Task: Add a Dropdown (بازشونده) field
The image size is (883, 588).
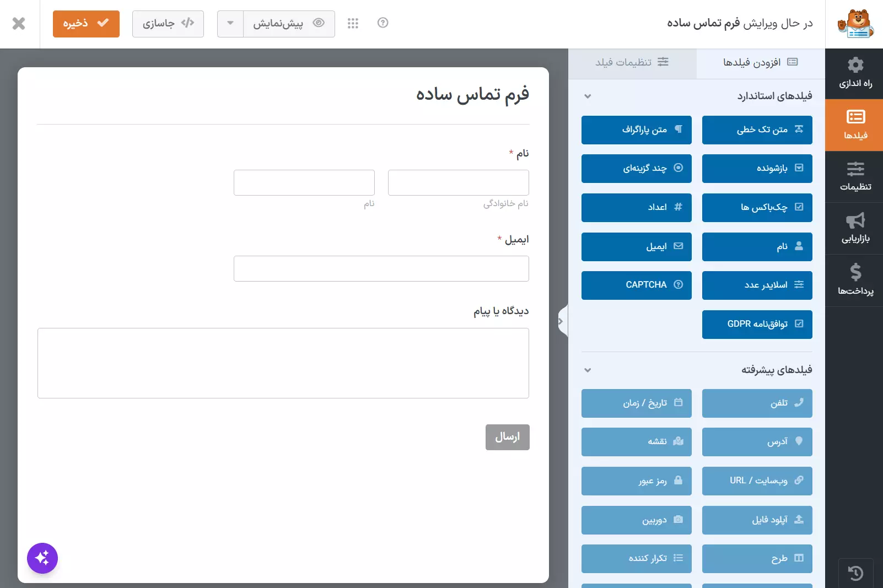Action: [x=757, y=169]
